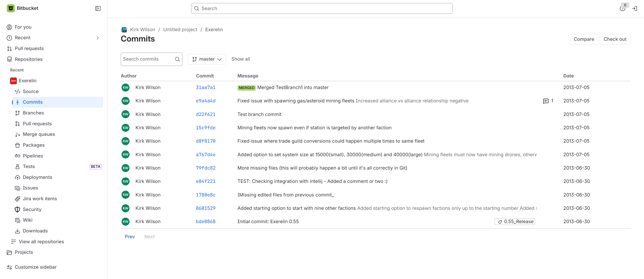Select Branches in the repository menu
The width and height of the screenshot is (644, 279).
pos(33,113)
